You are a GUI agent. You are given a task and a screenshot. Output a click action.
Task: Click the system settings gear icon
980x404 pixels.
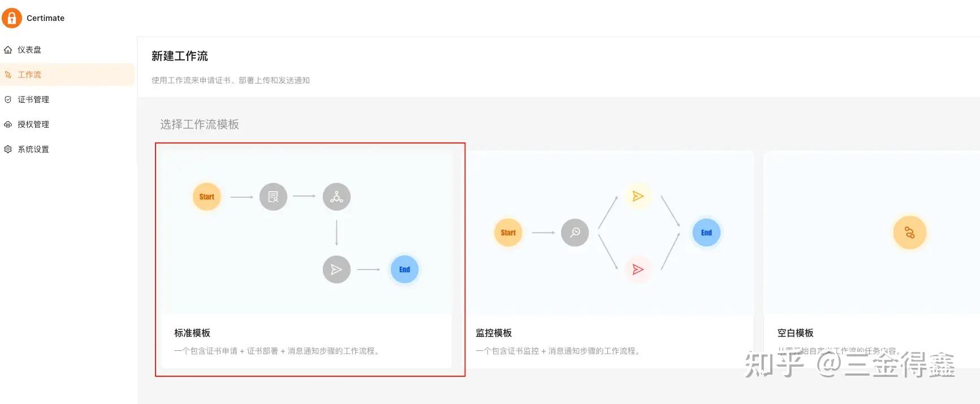click(x=8, y=149)
